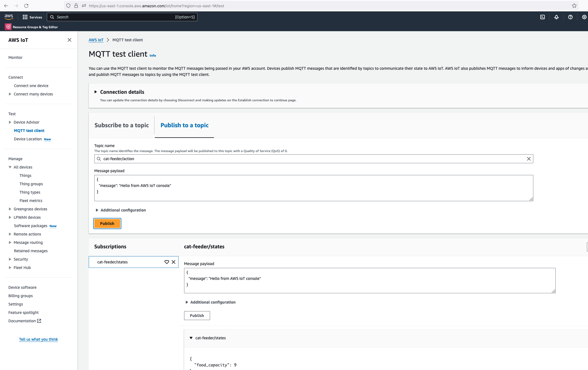Click the browser reload button
Viewport: 588px width, 370px height.
tap(26, 6)
